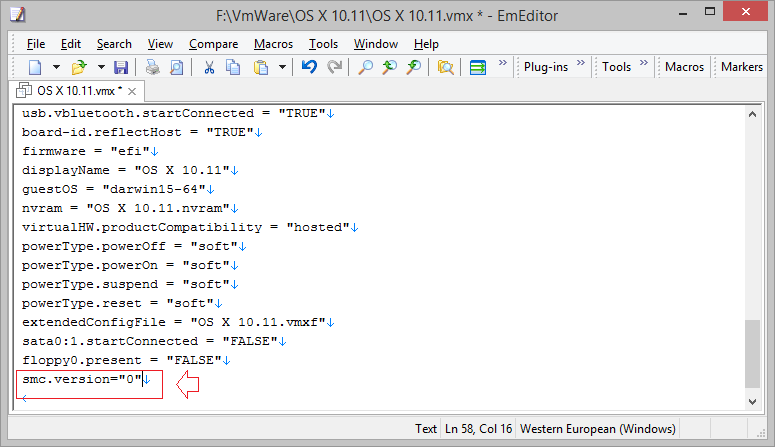
Task: Click the Paste clipboard icon
Action: tap(261, 67)
